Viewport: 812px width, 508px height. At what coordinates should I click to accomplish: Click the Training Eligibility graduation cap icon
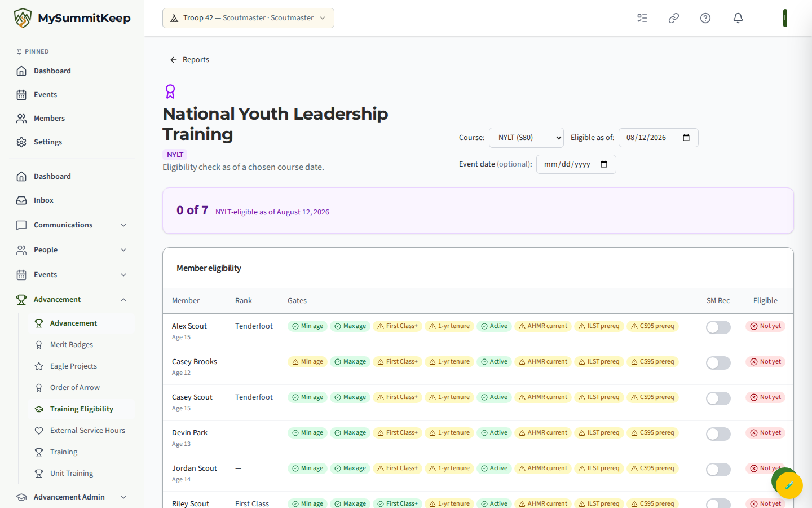tap(39, 409)
